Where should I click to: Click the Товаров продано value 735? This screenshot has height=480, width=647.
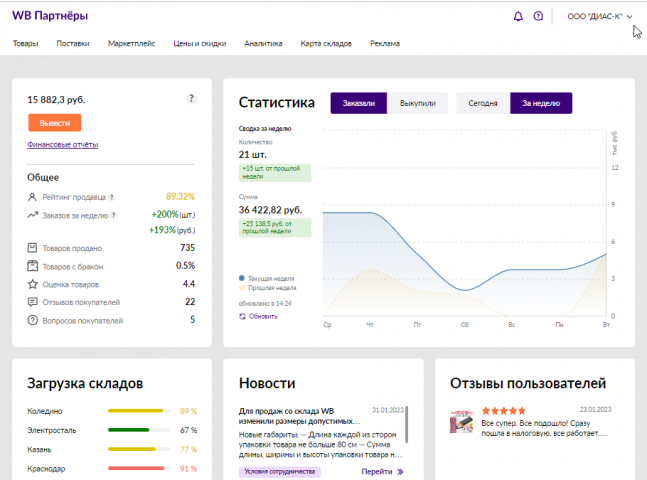[187, 248]
